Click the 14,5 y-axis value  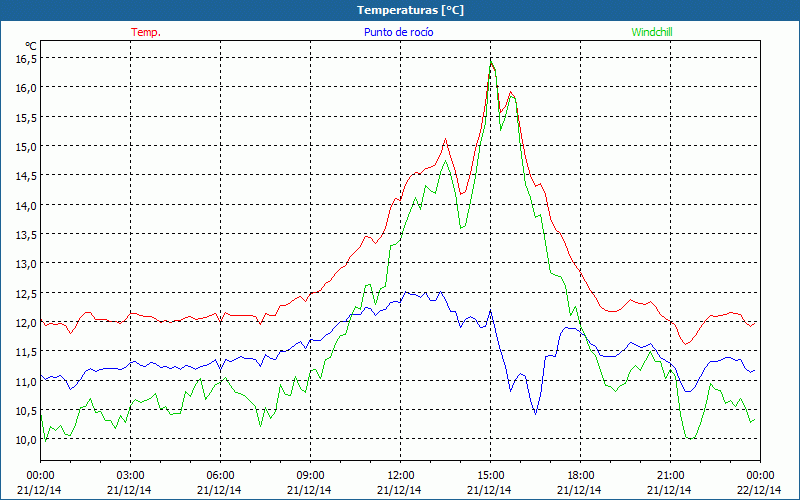point(27,176)
